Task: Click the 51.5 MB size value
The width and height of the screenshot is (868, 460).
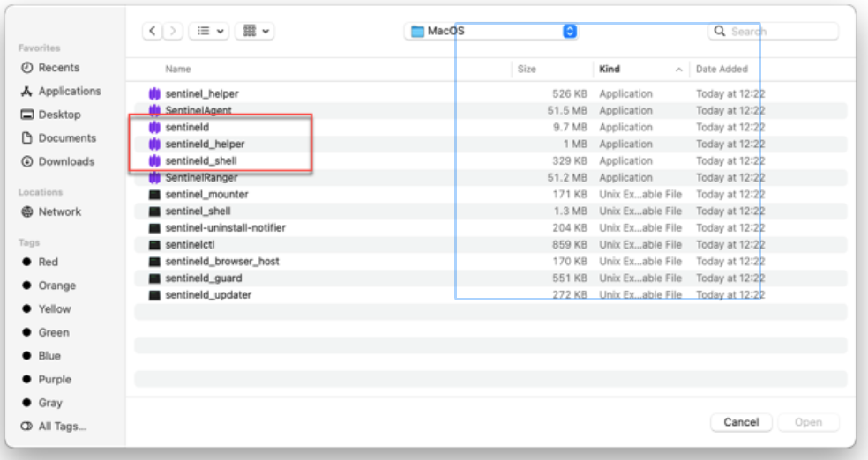Action: 567,110
